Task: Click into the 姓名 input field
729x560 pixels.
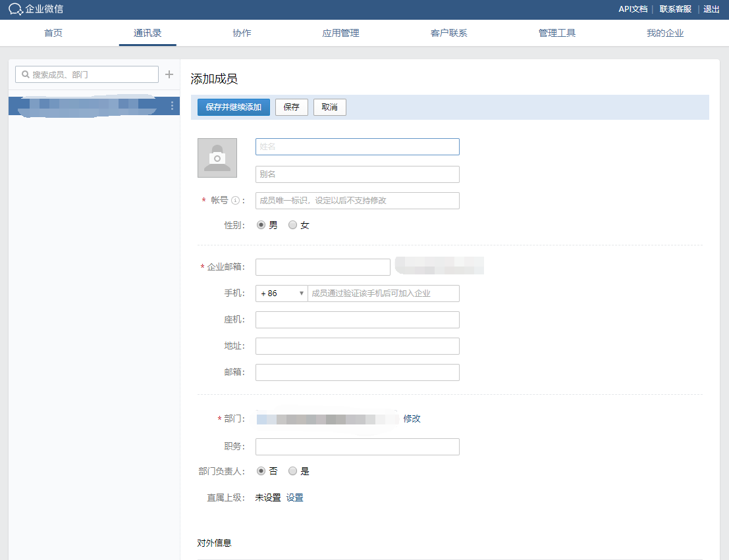Action: pyautogui.click(x=357, y=147)
